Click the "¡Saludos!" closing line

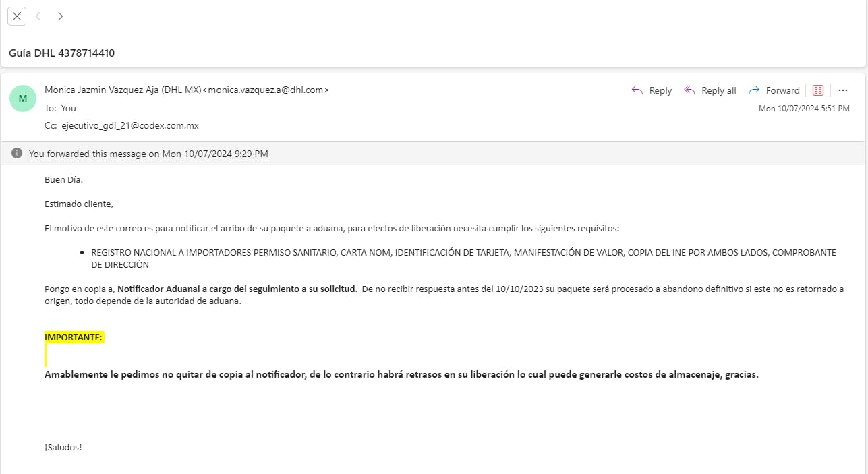click(x=63, y=447)
